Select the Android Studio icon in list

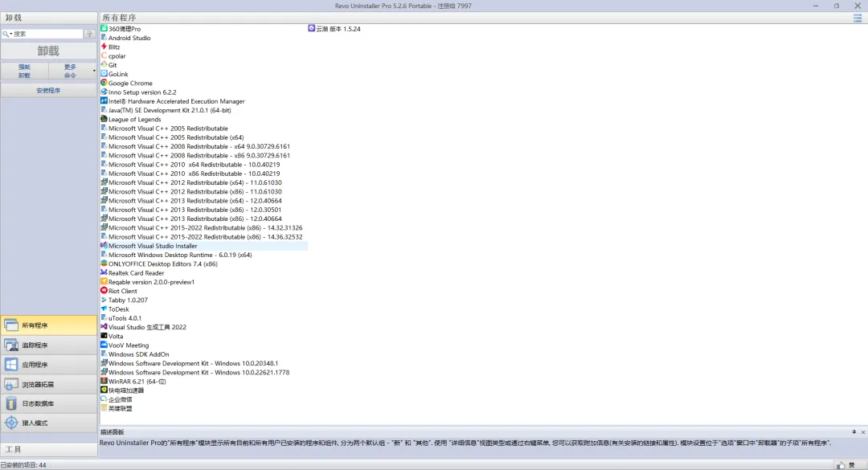pos(104,37)
